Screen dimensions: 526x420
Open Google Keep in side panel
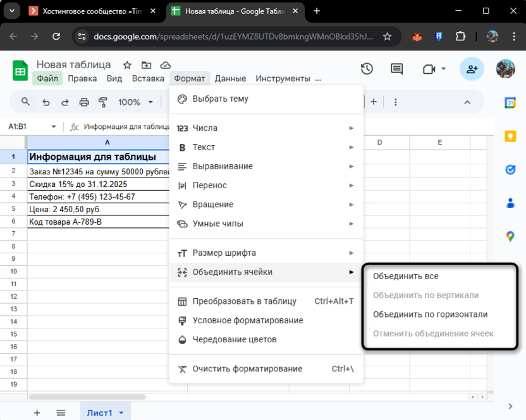(510, 136)
